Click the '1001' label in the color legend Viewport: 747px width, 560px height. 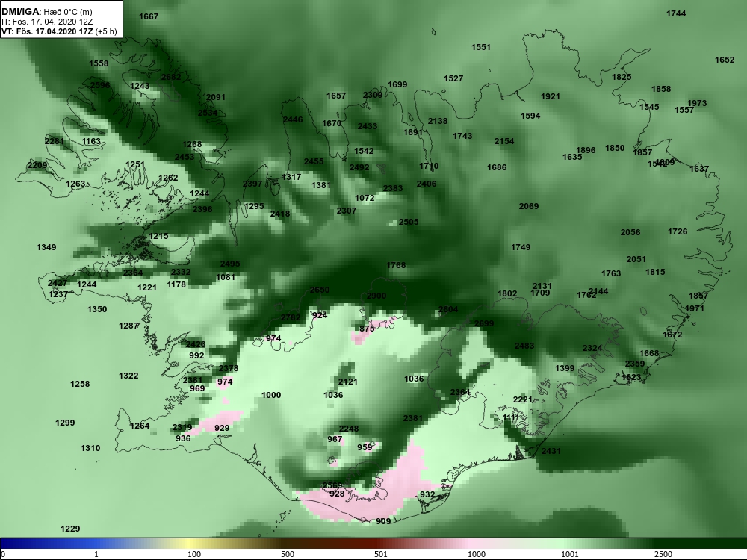coord(570,554)
